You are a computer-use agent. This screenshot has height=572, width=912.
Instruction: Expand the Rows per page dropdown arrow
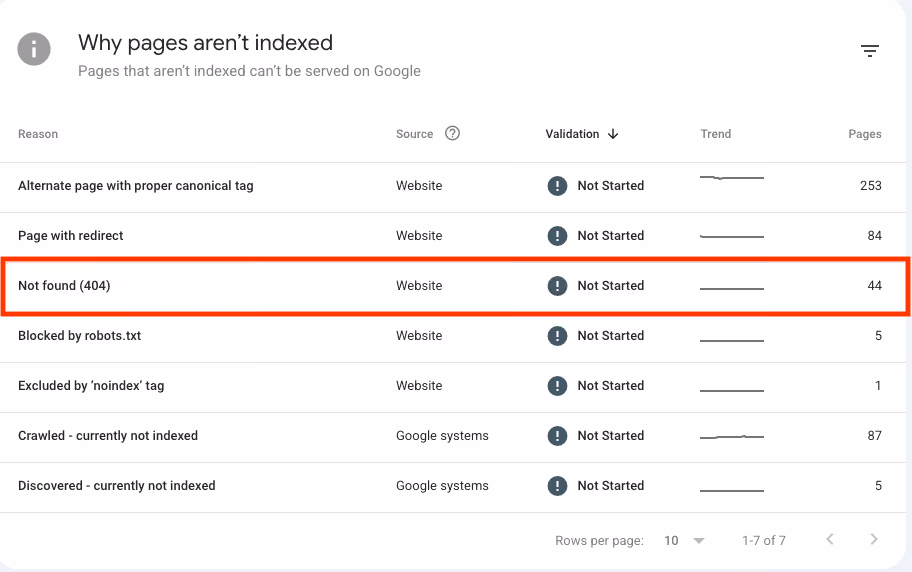[x=699, y=541]
